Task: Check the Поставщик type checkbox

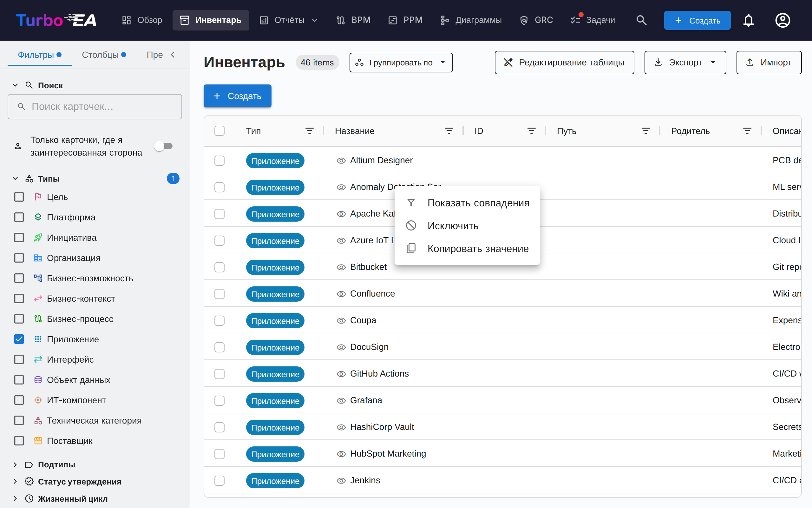Action: [19, 441]
